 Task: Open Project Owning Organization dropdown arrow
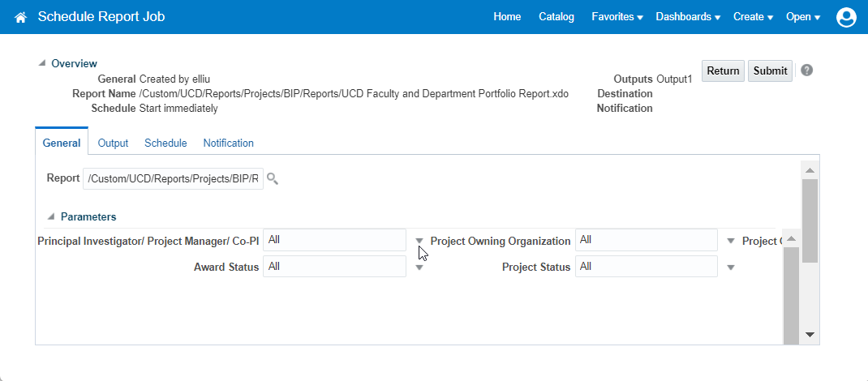point(730,241)
